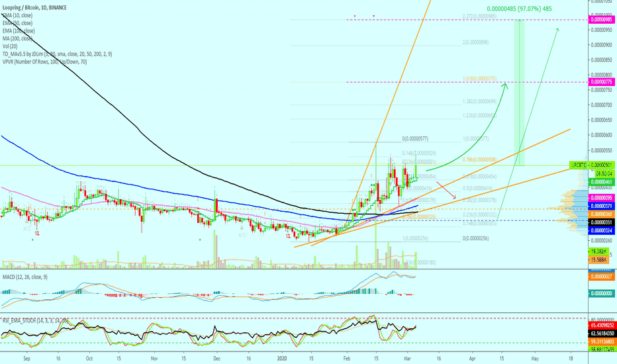Select the Vol (20) indicator label
Screen dimensions: 617x364
point(11,46)
